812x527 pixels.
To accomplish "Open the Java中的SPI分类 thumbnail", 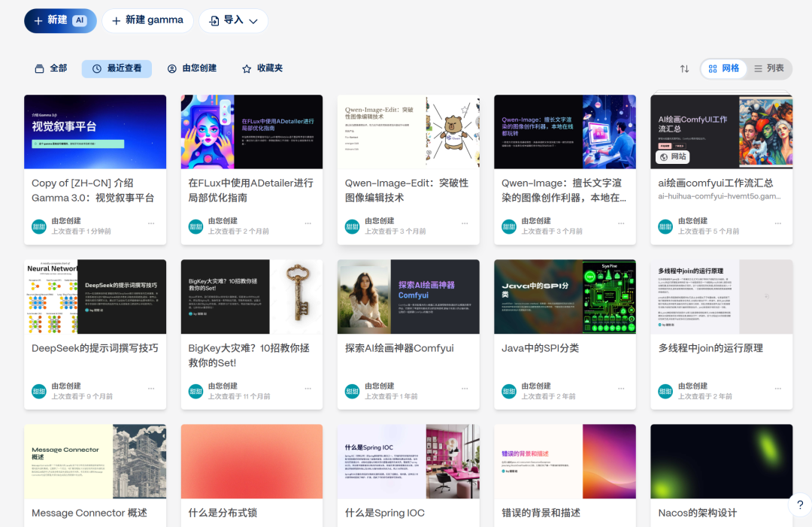I will point(565,297).
